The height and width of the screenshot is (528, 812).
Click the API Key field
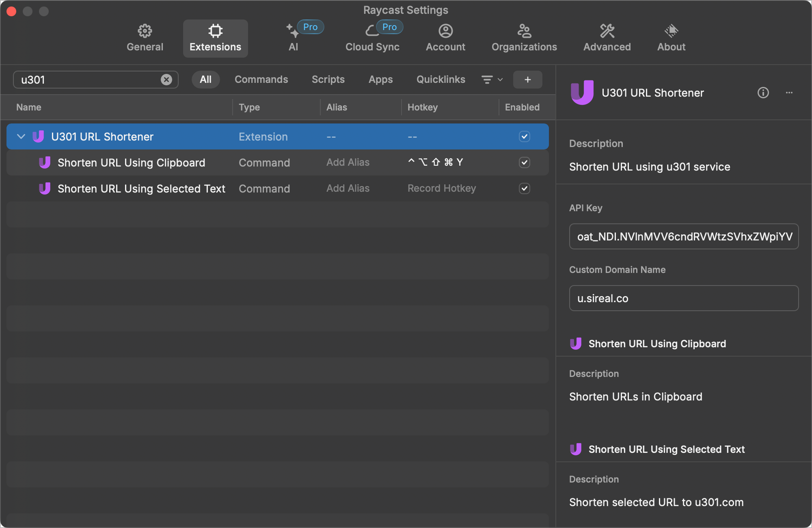click(x=684, y=236)
